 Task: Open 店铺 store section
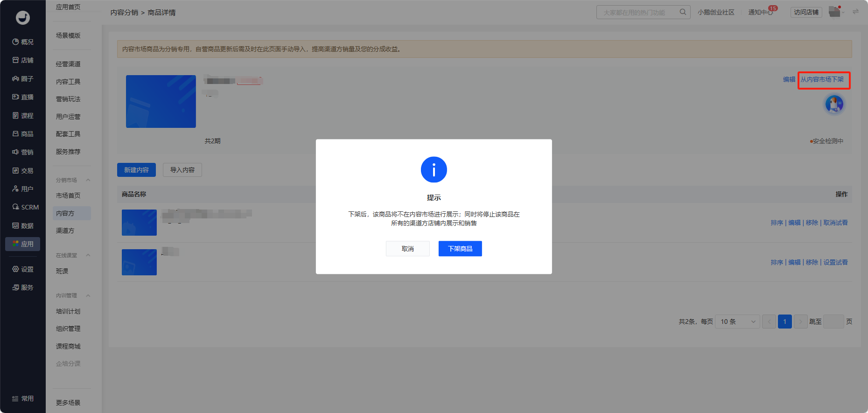(23, 60)
